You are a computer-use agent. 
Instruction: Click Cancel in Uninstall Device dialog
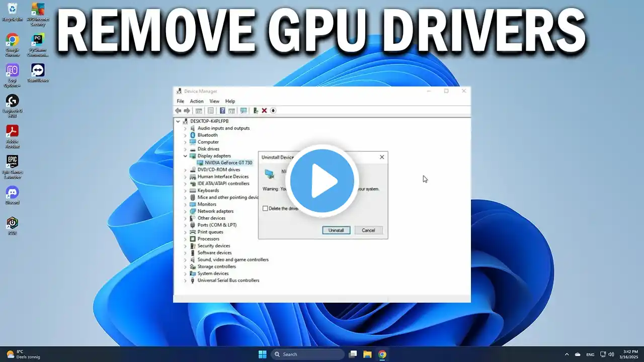[x=368, y=230]
